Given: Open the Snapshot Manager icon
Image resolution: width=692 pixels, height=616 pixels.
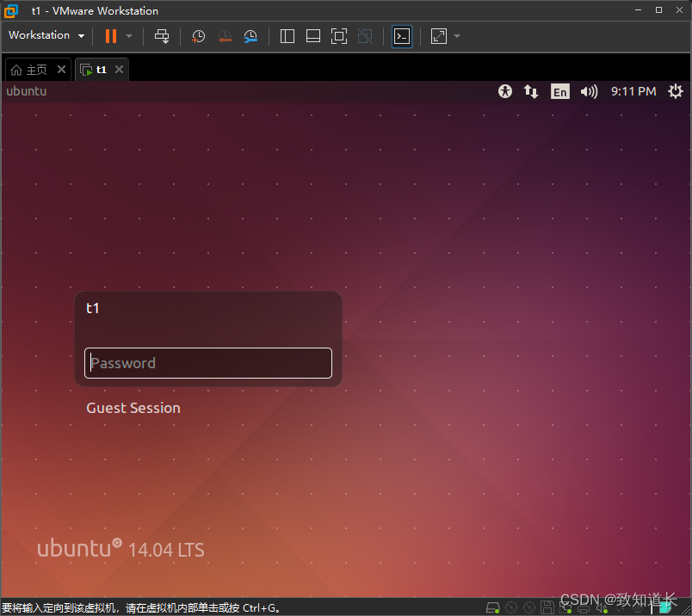Looking at the screenshot, I should click(250, 35).
